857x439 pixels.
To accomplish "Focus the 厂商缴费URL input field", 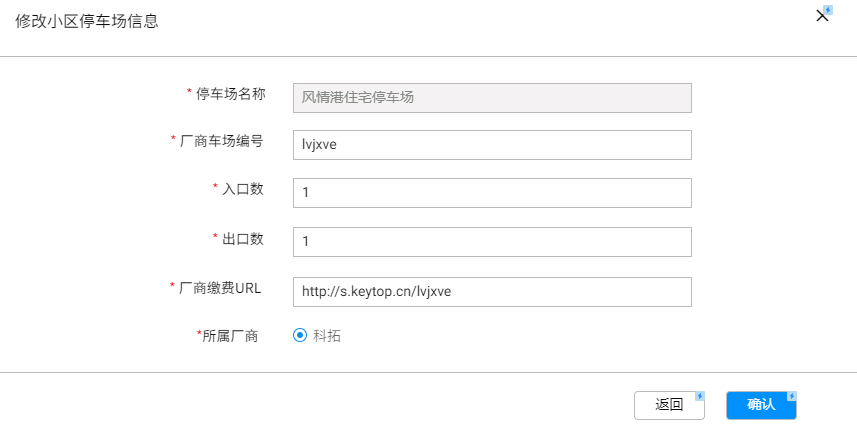I will coord(491,291).
